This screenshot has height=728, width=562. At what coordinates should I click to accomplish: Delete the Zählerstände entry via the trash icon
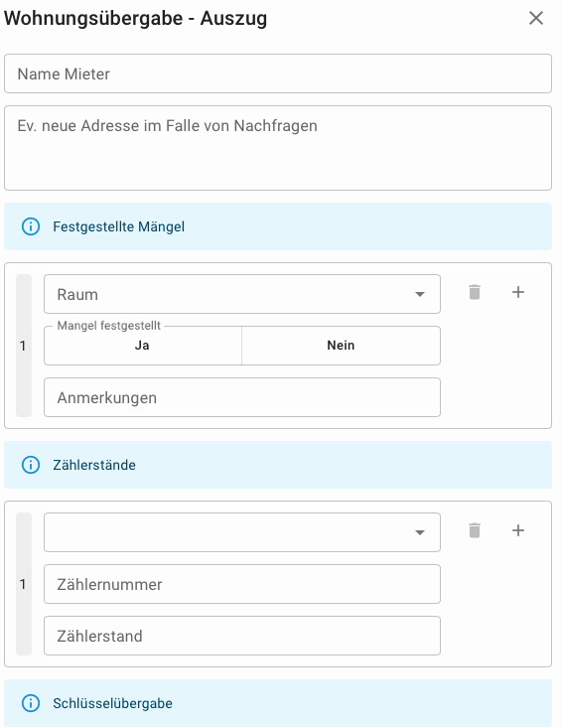(x=475, y=530)
